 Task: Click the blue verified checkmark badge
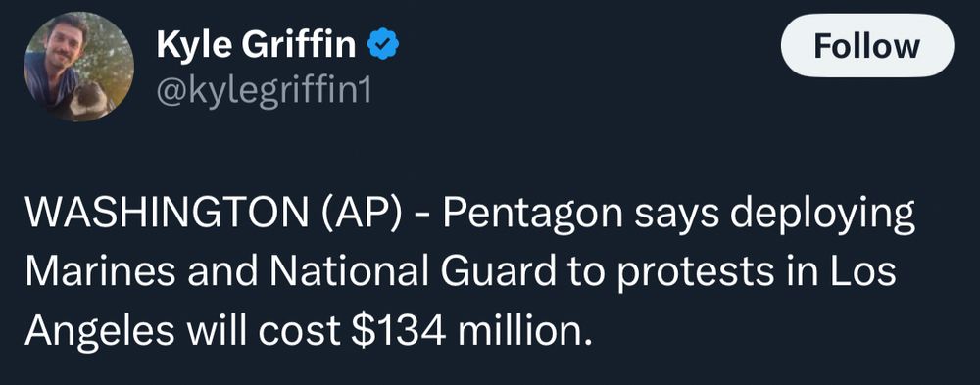382,46
